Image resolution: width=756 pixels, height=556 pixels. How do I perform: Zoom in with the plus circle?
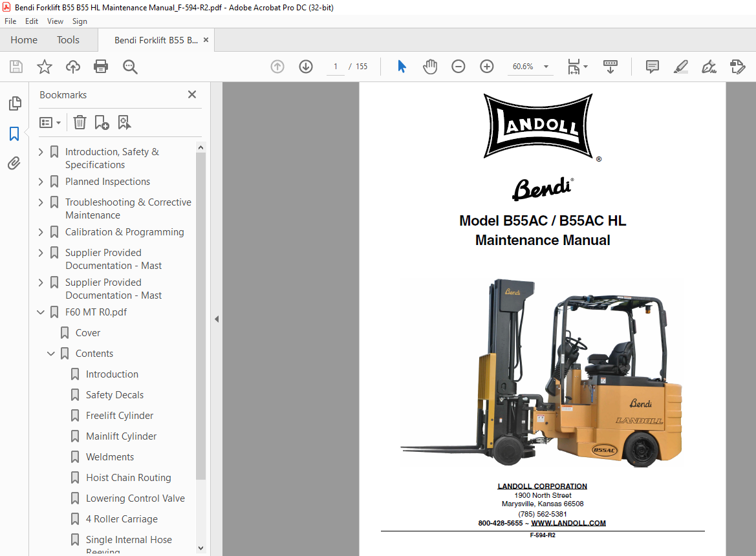[x=487, y=67]
